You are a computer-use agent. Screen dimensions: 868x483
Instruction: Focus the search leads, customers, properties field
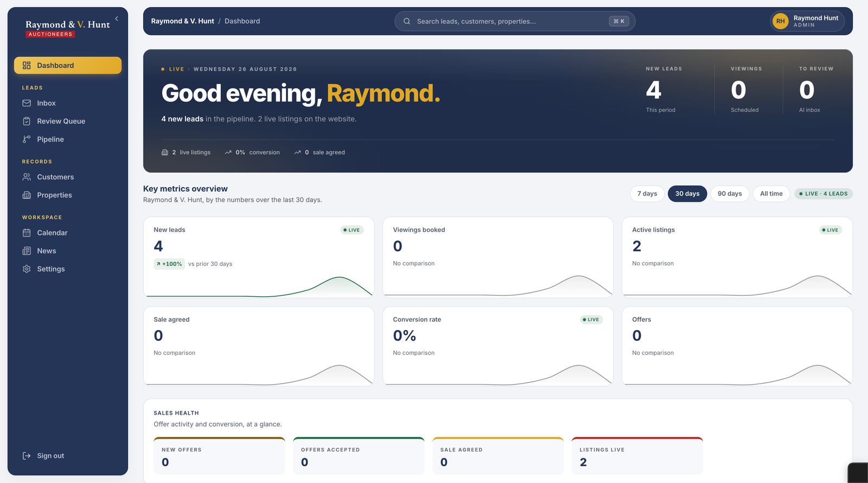pos(515,21)
